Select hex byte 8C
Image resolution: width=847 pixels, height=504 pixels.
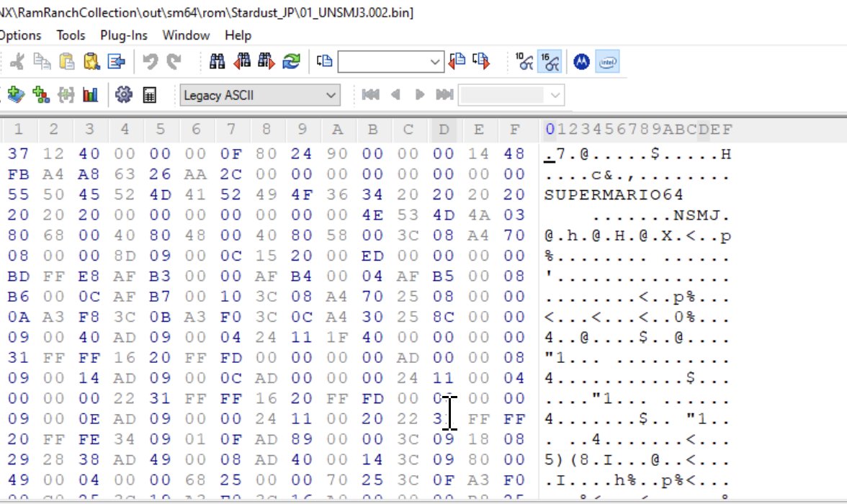(444, 317)
